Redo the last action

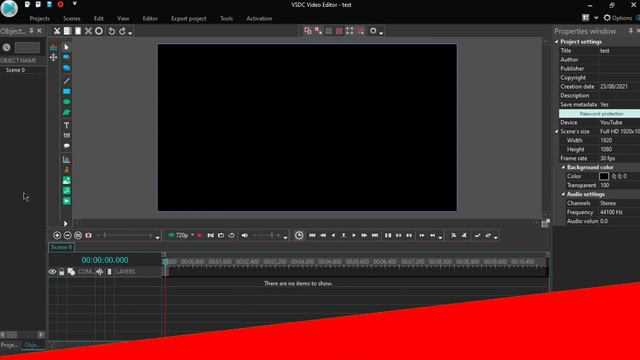pos(122,31)
